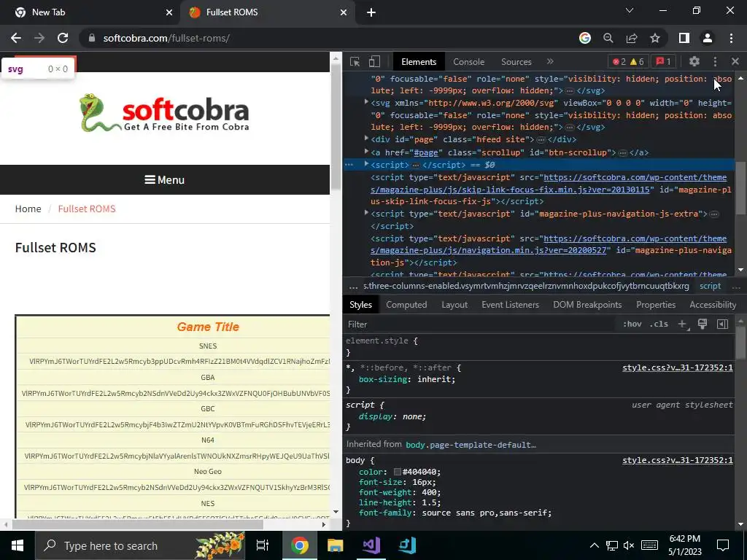
Task: Open style.css link for body rule
Action: click(x=678, y=460)
